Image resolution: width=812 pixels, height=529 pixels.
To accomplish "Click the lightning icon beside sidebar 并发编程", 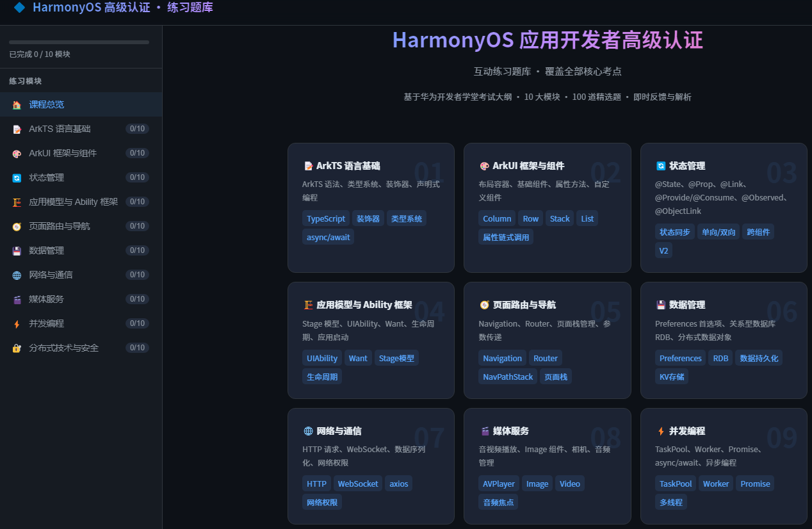I will pos(17,323).
